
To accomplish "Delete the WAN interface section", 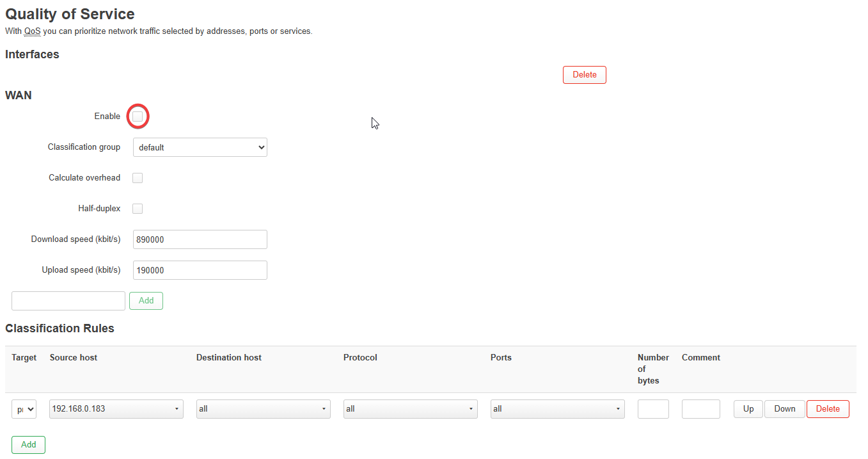I will tap(584, 75).
